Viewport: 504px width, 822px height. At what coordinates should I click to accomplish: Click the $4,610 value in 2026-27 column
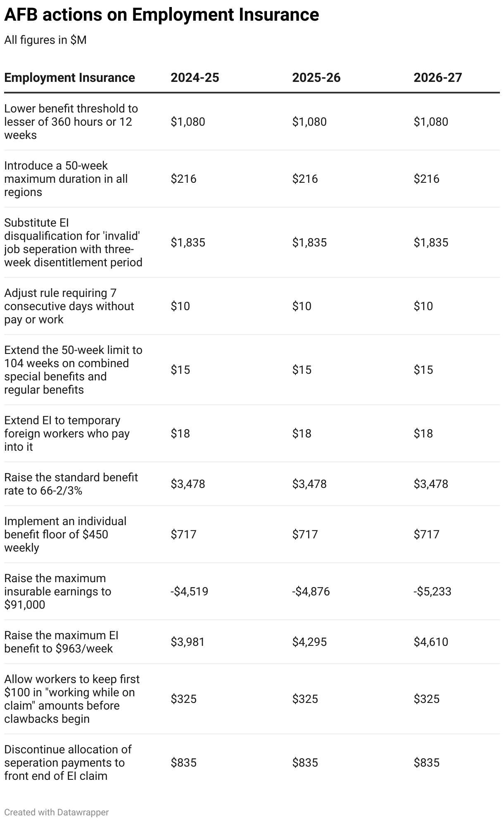431,642
